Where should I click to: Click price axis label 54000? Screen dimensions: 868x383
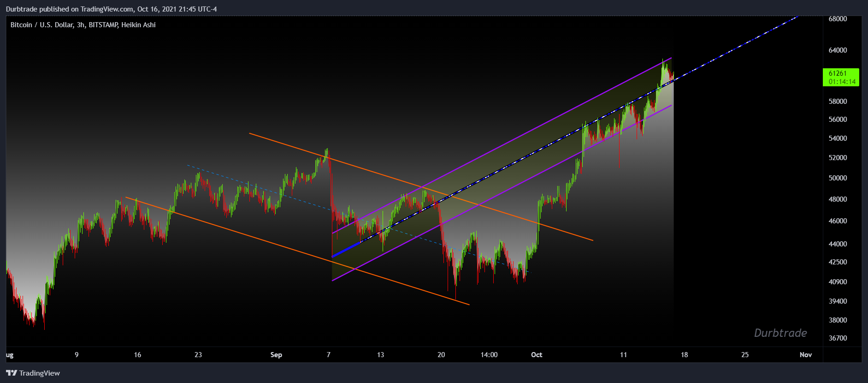[838, 138]
